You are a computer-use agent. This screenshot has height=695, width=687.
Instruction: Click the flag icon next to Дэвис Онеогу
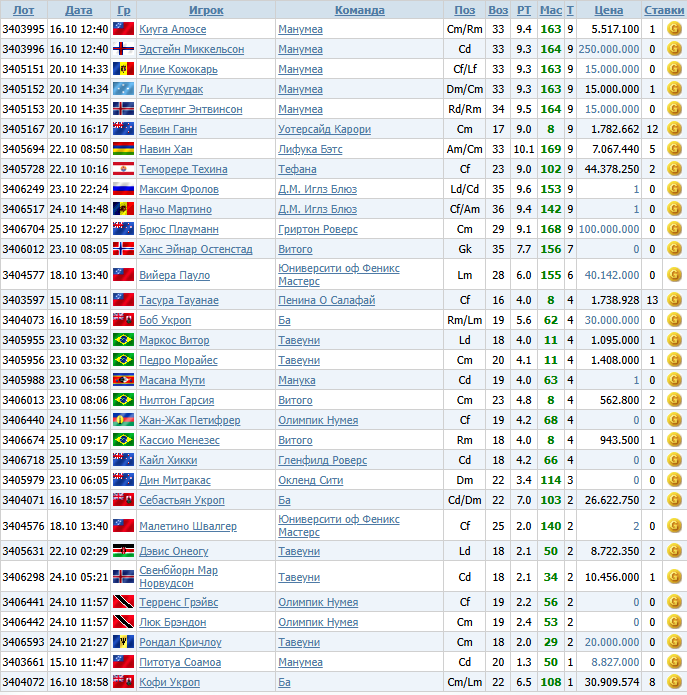123,551
